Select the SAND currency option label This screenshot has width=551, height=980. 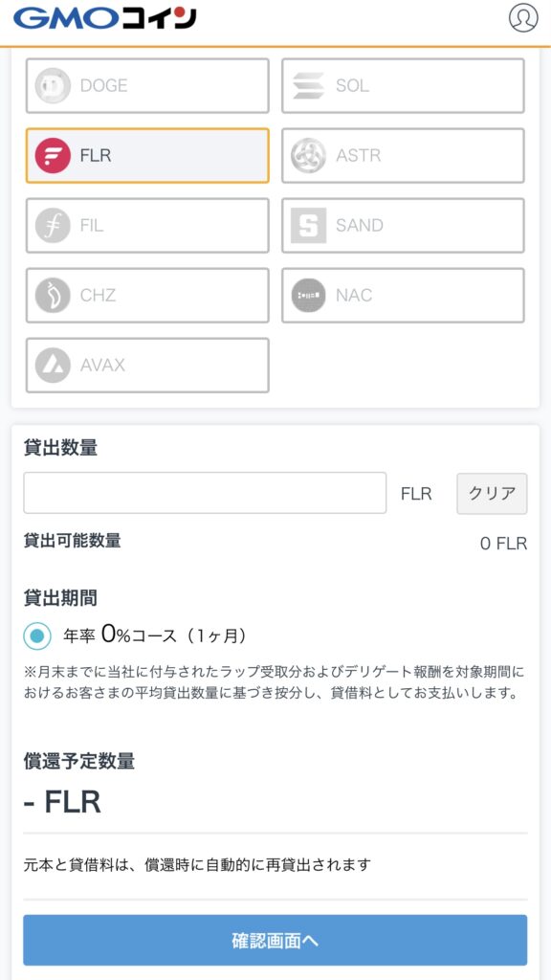click(x=360, y=226)
